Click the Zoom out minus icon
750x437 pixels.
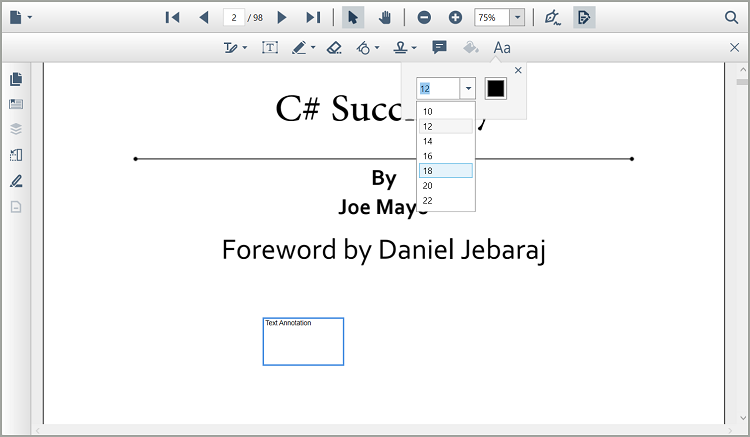424,17
